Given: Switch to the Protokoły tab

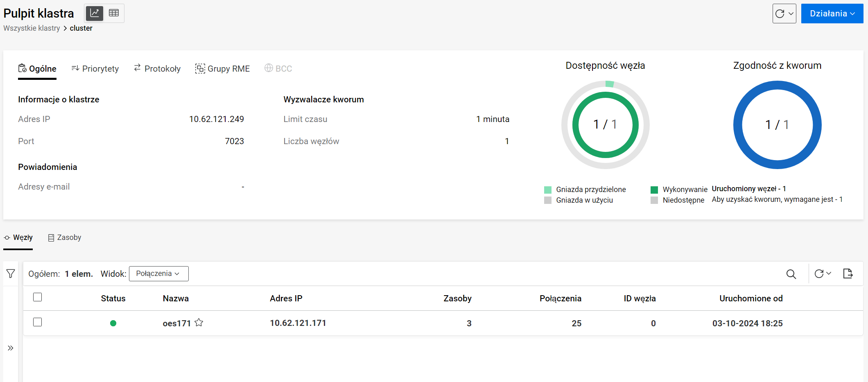Looking at the screenshot, I should (157, 68).
